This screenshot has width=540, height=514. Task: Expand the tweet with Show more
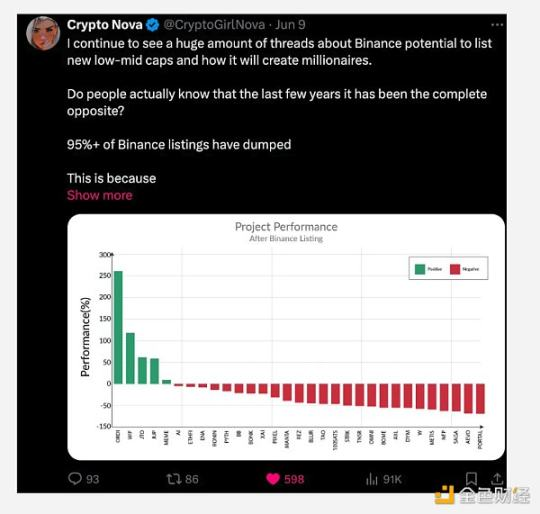pyautogui.click(x=100, y=195)
